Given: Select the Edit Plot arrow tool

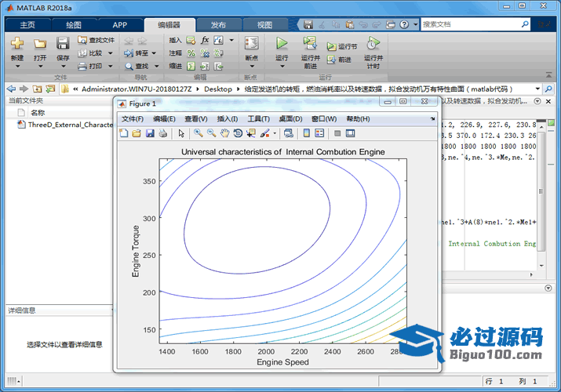Looking at the screenshot, I should tap(181, 133).
